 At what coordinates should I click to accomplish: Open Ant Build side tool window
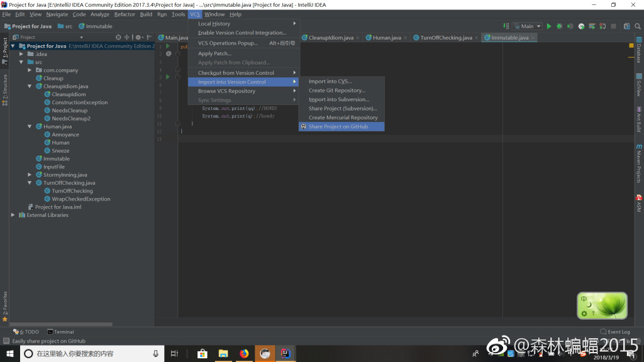click(639, 119)
